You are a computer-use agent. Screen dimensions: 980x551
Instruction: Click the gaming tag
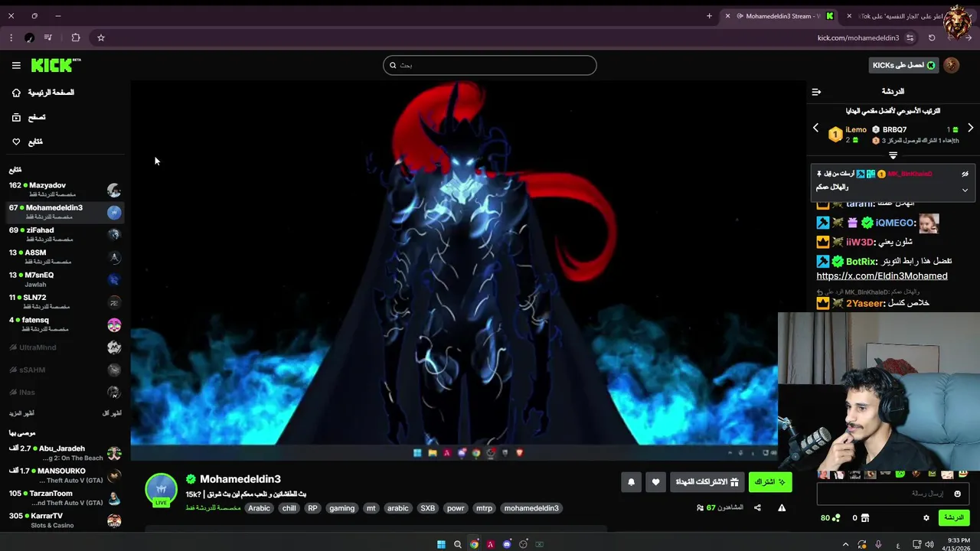click(341, 508)
